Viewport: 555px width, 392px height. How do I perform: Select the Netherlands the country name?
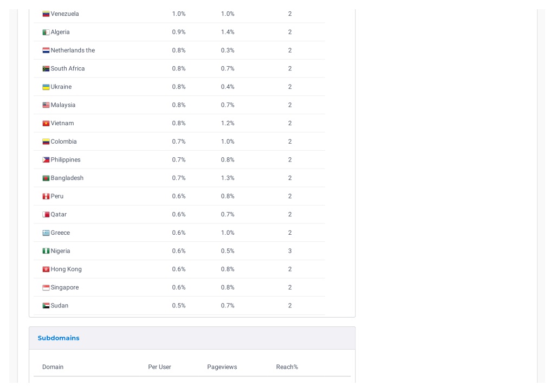pos(73,50)
